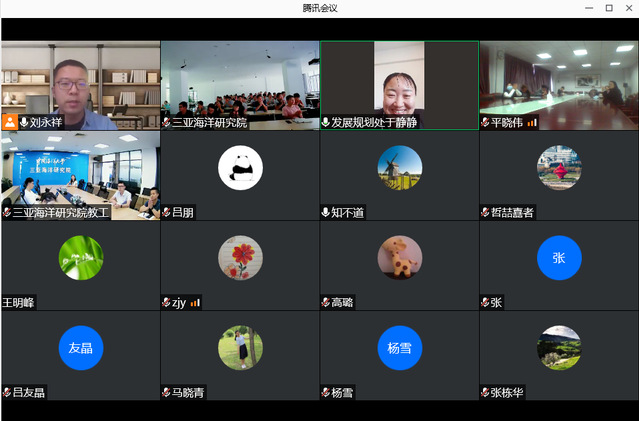The height and width of the screenshot is (421, 639).
Task: Click the microphone icon beside 知不道
Action: tap(326, 212)
